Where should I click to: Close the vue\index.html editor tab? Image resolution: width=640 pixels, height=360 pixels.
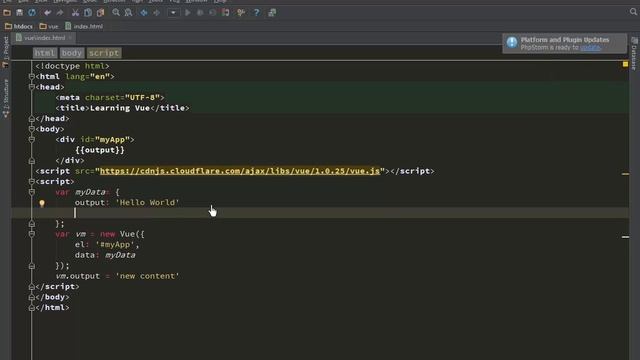(71, 38)
